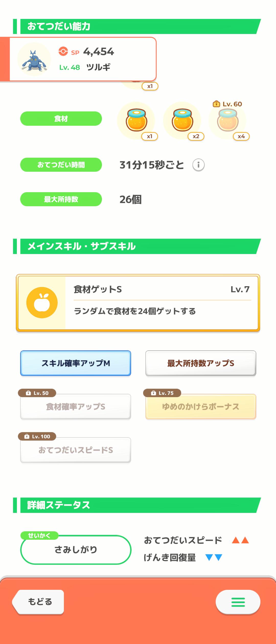Viewport: 276px width, 644px height.
Task: Tap the Heracross Pokémon portrait
Action: tap(34, 59)
